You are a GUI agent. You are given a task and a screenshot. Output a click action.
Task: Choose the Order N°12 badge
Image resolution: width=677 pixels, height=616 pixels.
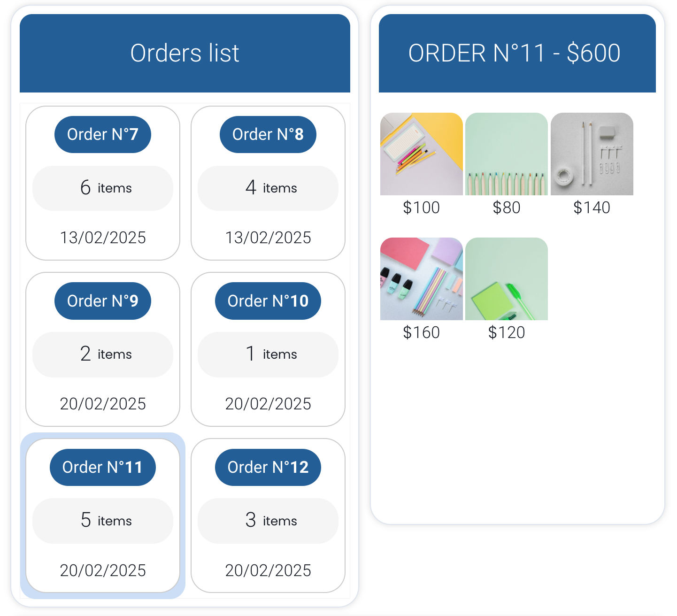[268, 467]
